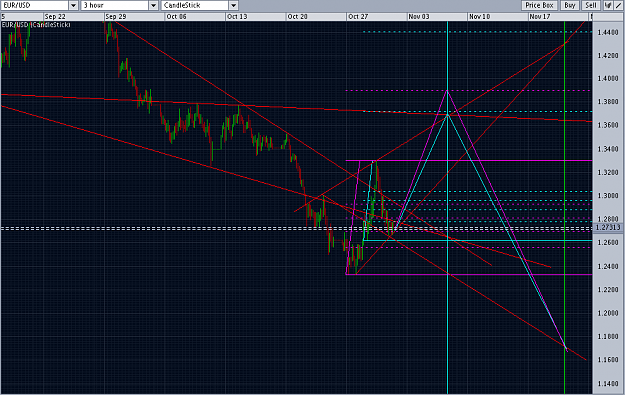
Task: Click the 1.1600 price axis label
Action: click(x=608, y=360)
